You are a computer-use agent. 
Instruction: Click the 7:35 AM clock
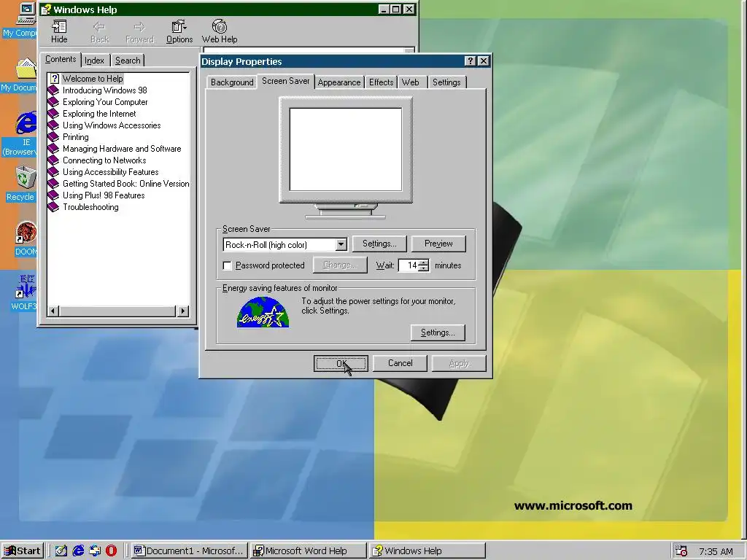pos(716,551)
